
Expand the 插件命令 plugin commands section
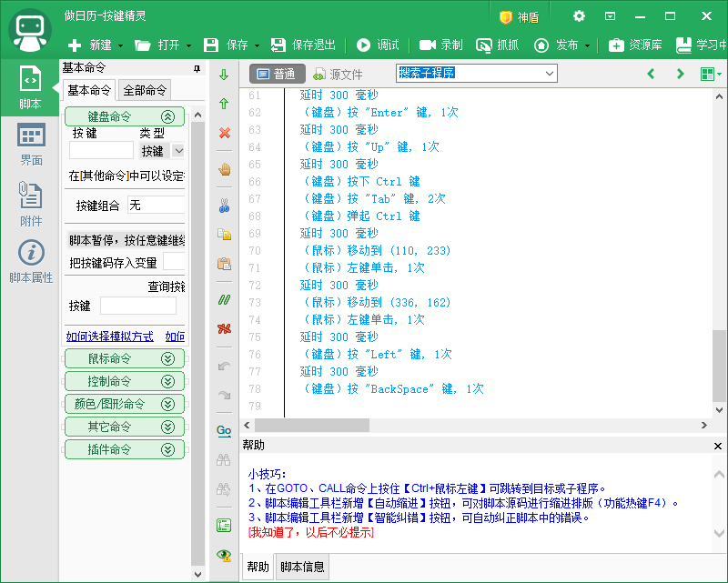point(125,449)
